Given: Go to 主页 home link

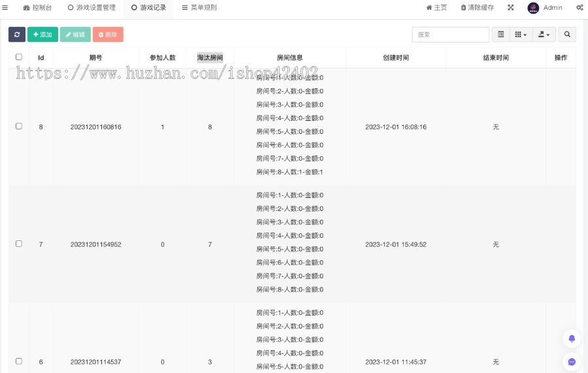Looking at the screenshot, I should pyautogui.click(x=436, y=7).
